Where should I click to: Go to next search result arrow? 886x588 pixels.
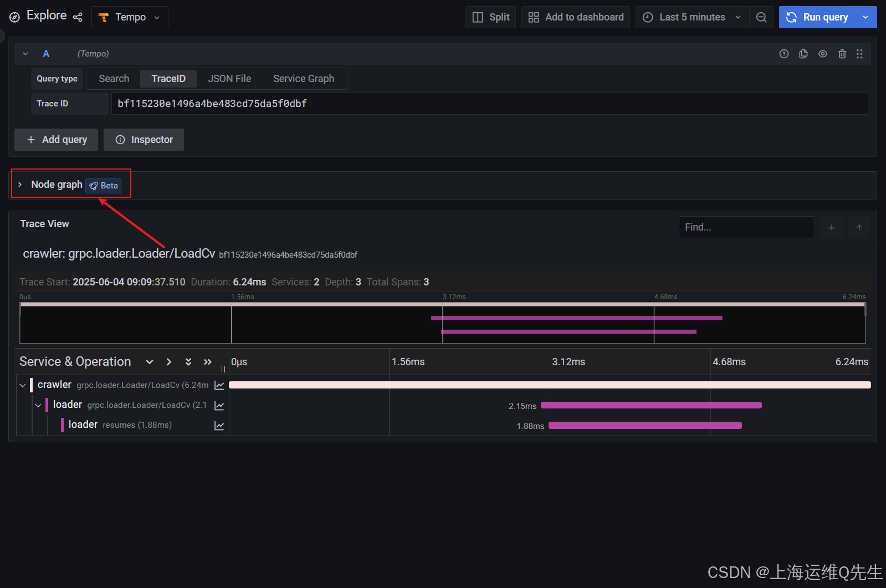(831, 227)
